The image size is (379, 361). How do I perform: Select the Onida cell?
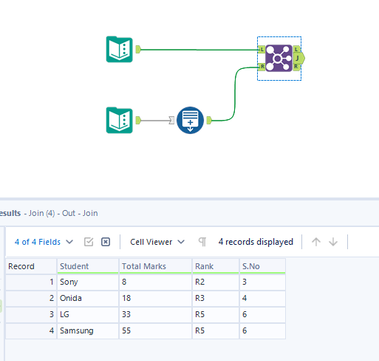[88, 298]
